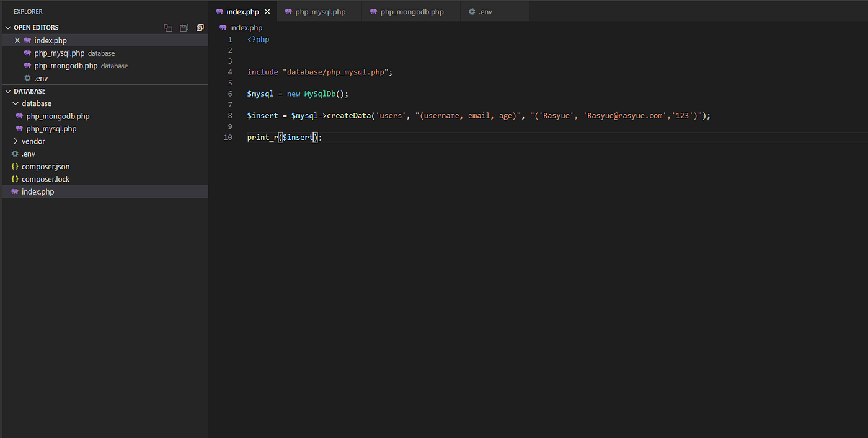Image resolution: width=868 pixels, height=438 pixels.
Task: Open .env from Open Editors list
Action: pyautogui.click(x=105, y=78)
